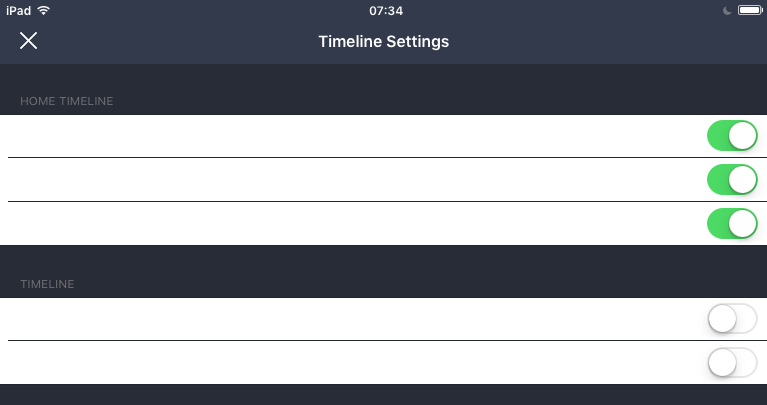Close the Timeline Settings screen
The height and width of the screenshot is (405, 767).
click(x=29, y=41)
